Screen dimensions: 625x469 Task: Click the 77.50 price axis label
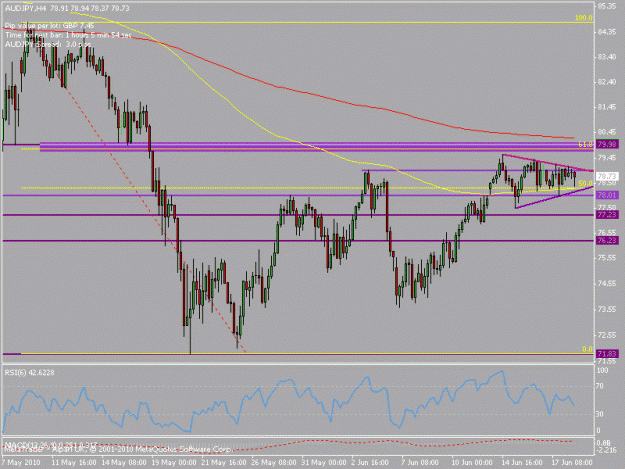(607, 207)
